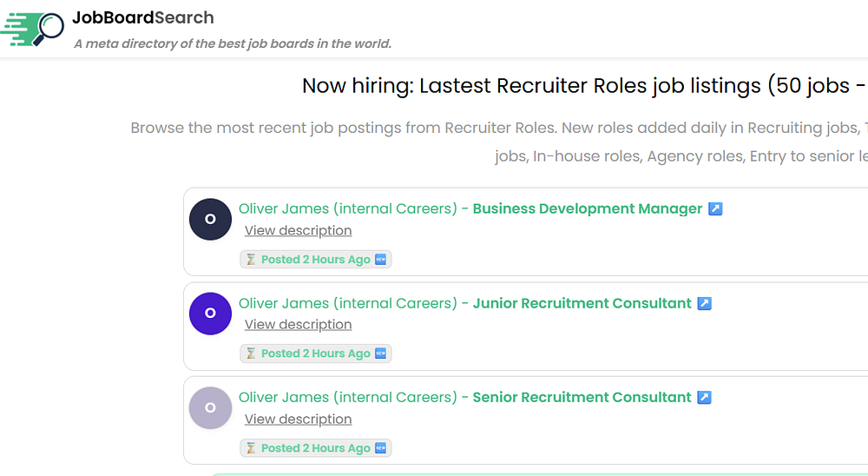Expand View description for Business Development Manager

[298, 230]
